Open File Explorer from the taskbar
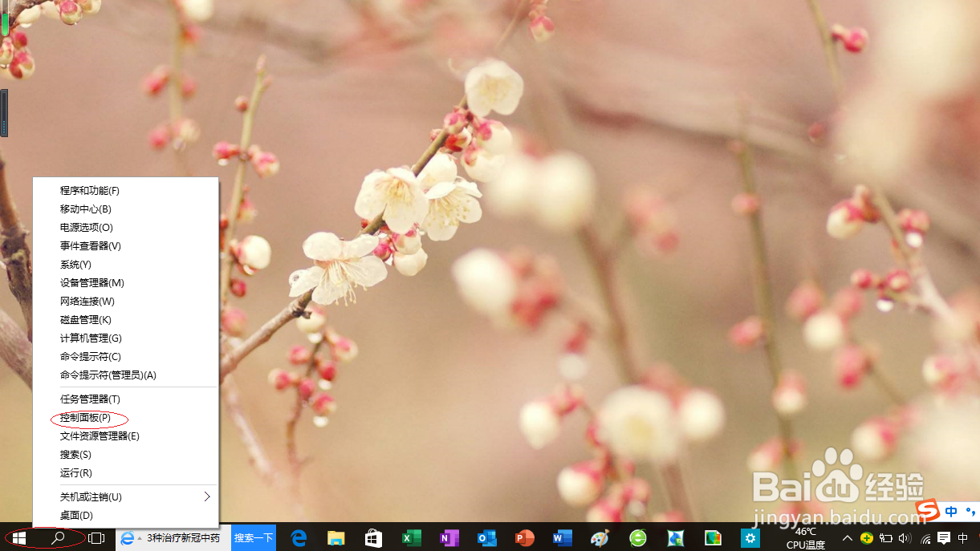Viewport: 980px width, 551px height. (335, 538)
